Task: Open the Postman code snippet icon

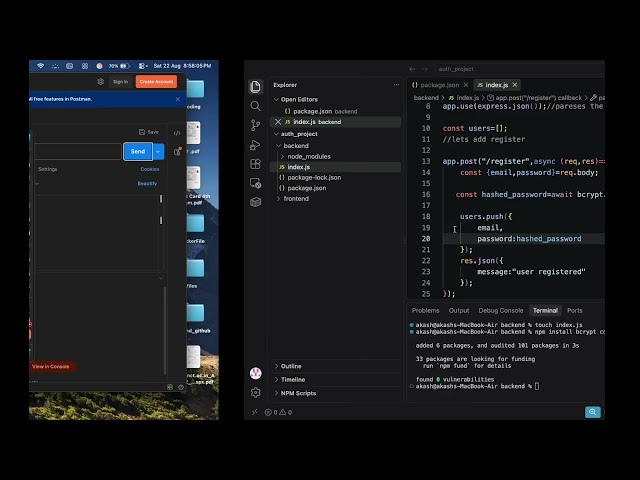Action: (177, 133)
